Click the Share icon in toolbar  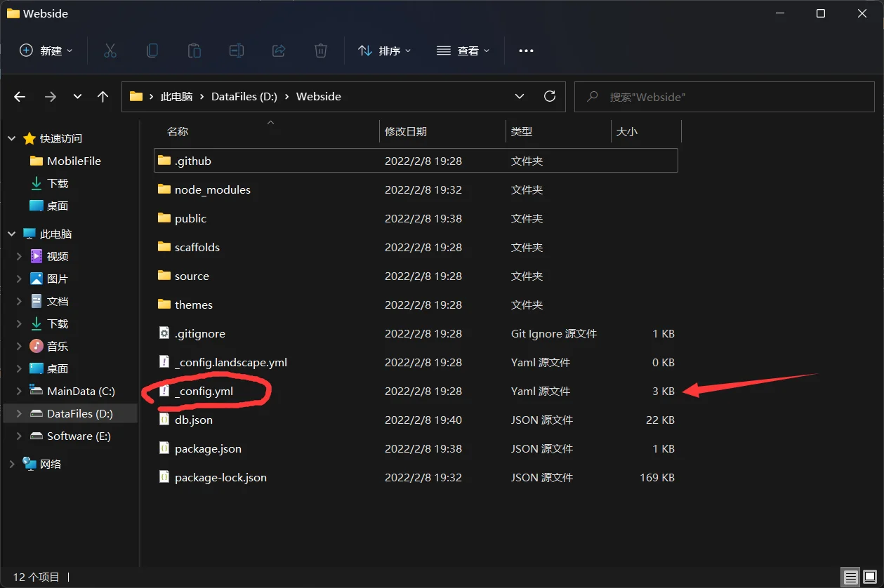(x=279, y=51)
